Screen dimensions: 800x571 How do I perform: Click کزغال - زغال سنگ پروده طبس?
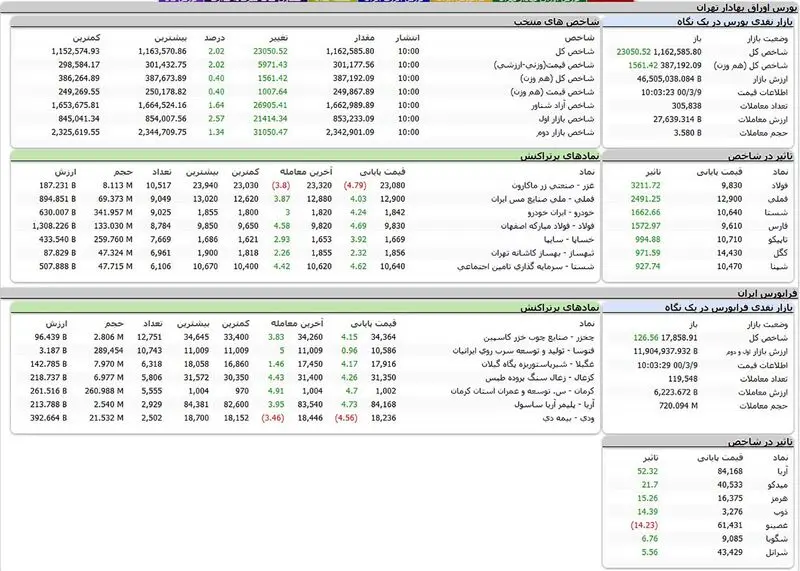pyautogui.click(x=540, y=378)
